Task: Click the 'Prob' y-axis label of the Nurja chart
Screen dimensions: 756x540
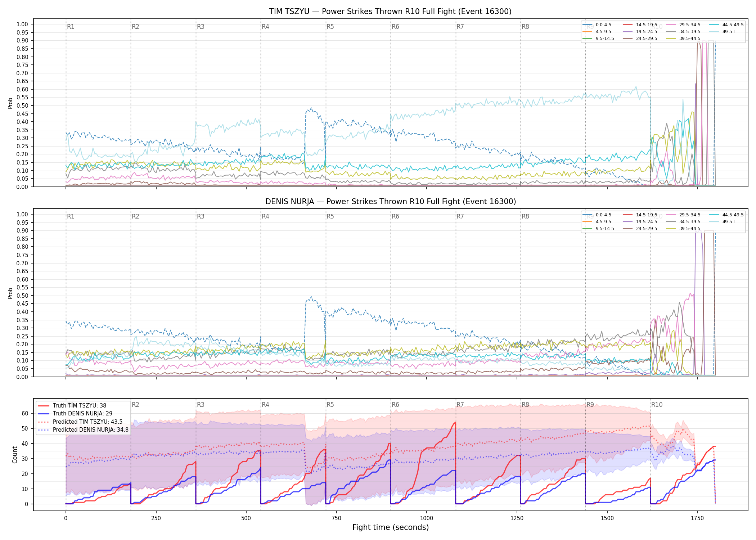Action: pyautogui.click(x=10, y=293)
